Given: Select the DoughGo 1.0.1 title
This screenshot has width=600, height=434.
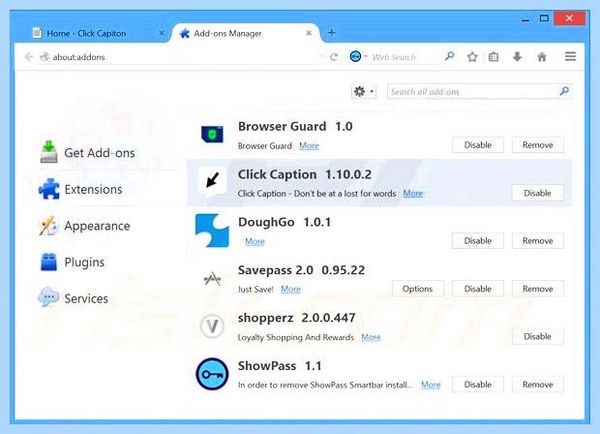Looking at the screenshot, I should pyautogui.click(x=284, y=222).
